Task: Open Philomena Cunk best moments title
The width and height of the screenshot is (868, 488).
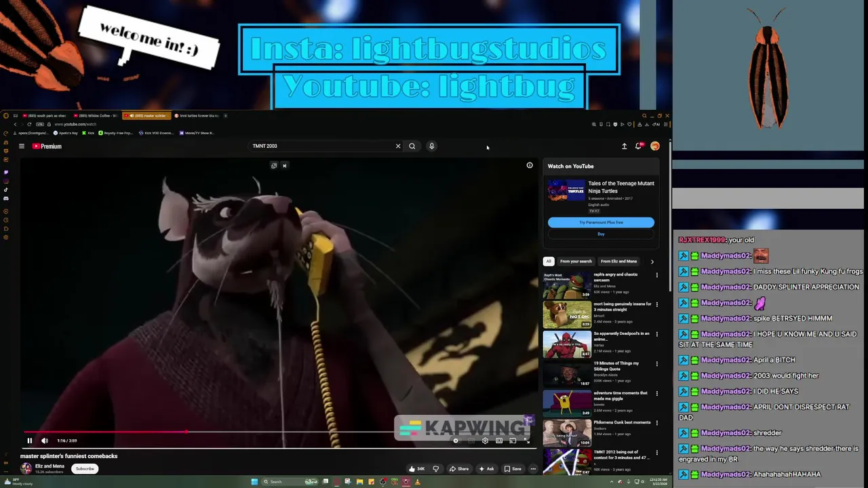Action: click(x=622, y=422)
